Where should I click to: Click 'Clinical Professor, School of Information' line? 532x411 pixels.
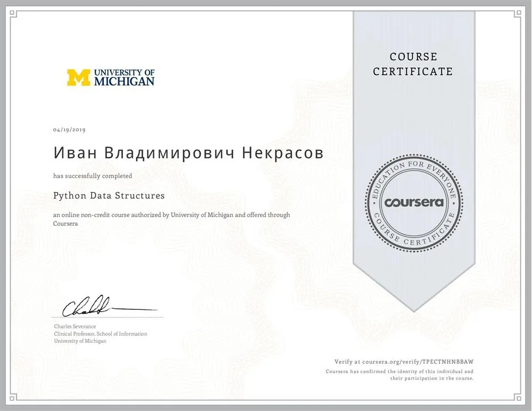coord(101,334)
